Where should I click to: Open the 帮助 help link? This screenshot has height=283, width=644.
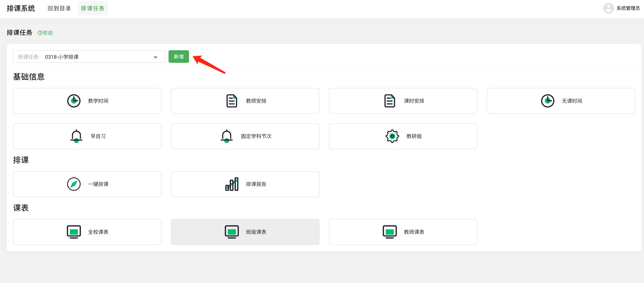(x=45, y=33)
